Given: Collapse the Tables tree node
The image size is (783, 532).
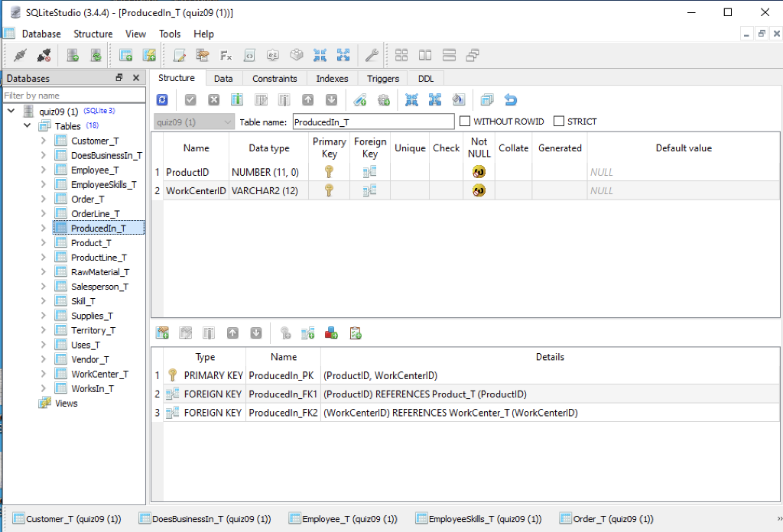Looking at the screenshot, I should point(26,125).
